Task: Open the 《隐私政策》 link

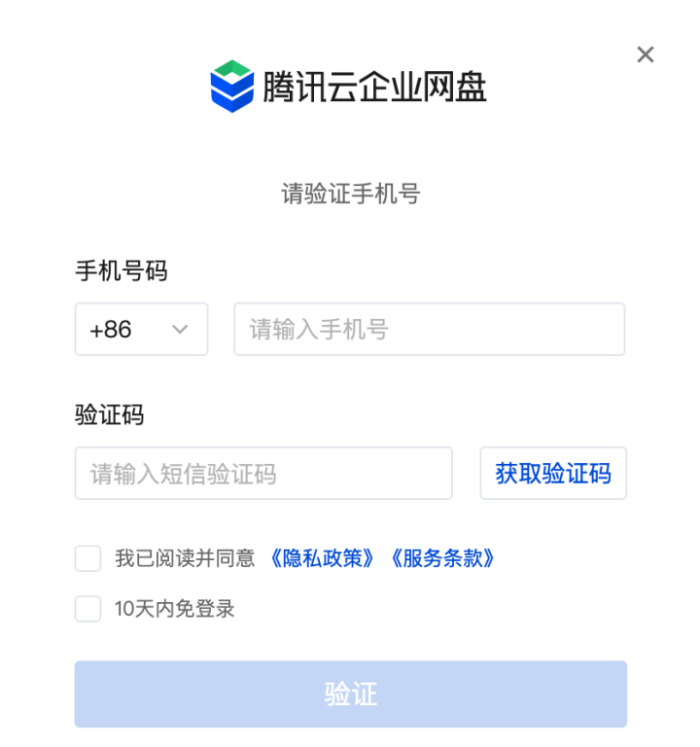Action: pos(322,558)
